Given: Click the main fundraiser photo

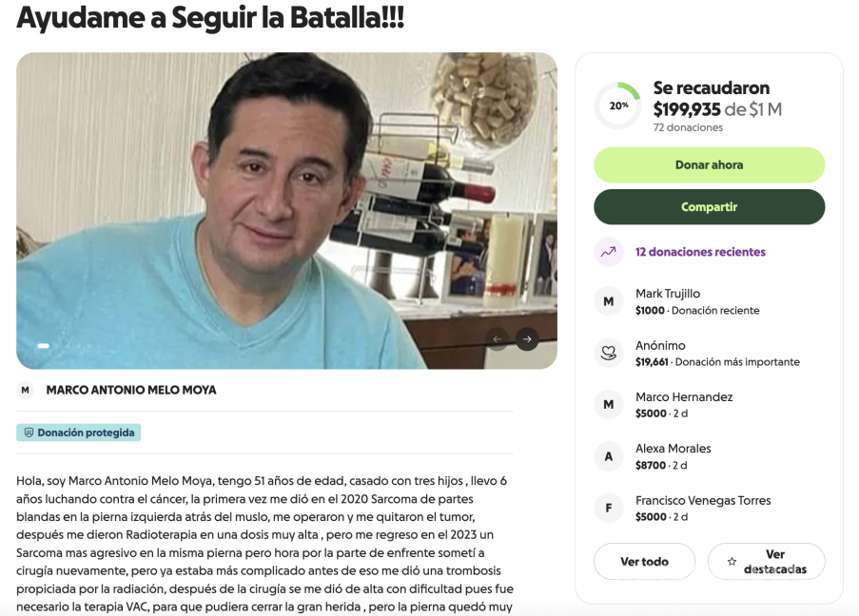Looking at the screenshot, I should pos(286,211).
